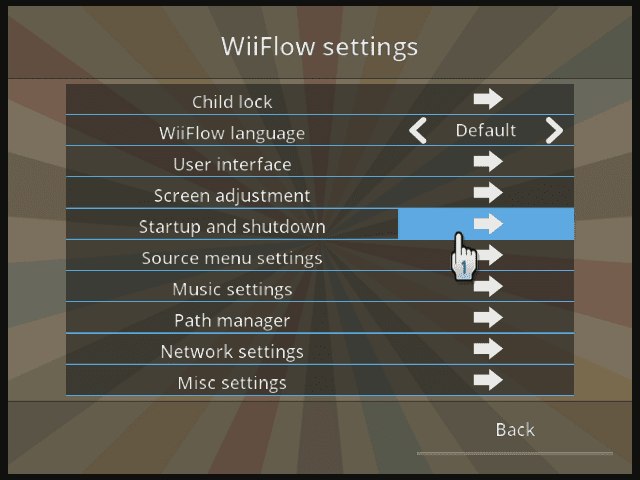Click the Misc settings arrow icon
Image resolution: width=640 pixels, height=480 pixels.
[x=487, y=380]
